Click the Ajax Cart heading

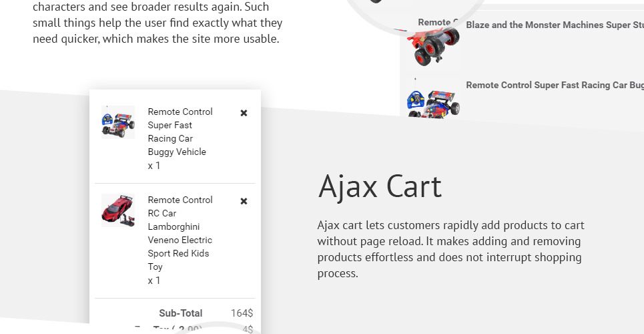coord(380,186)
